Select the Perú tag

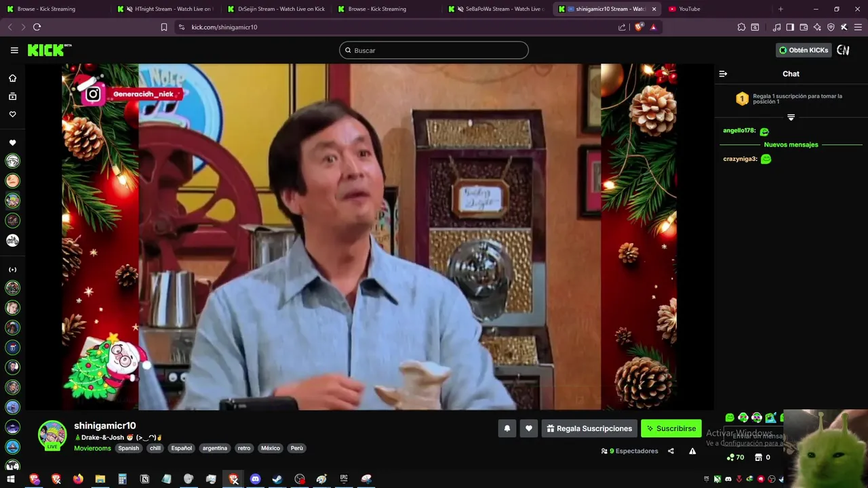pos(297,448)
